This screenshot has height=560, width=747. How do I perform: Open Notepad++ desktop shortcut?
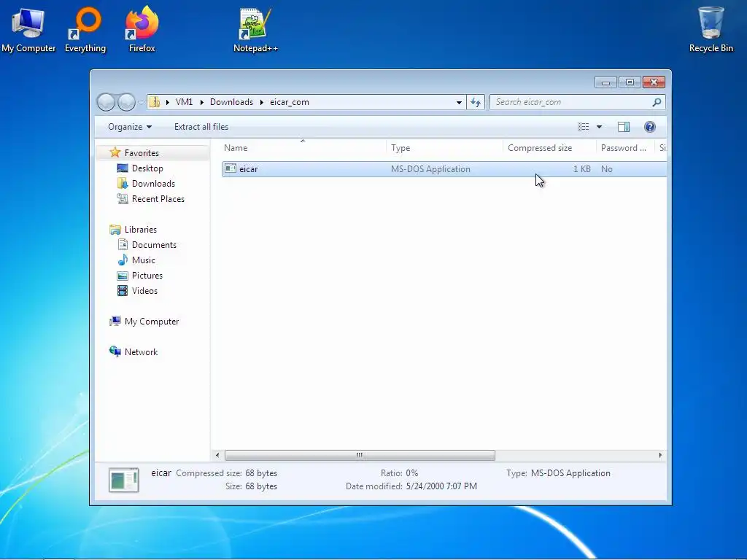pos(255,29)
